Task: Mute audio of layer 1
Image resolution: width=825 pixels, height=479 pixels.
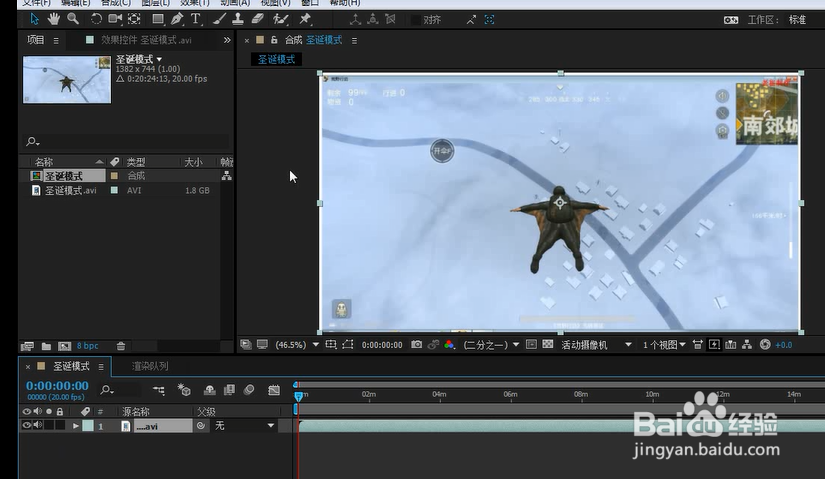Action: [x=38, y=425]
